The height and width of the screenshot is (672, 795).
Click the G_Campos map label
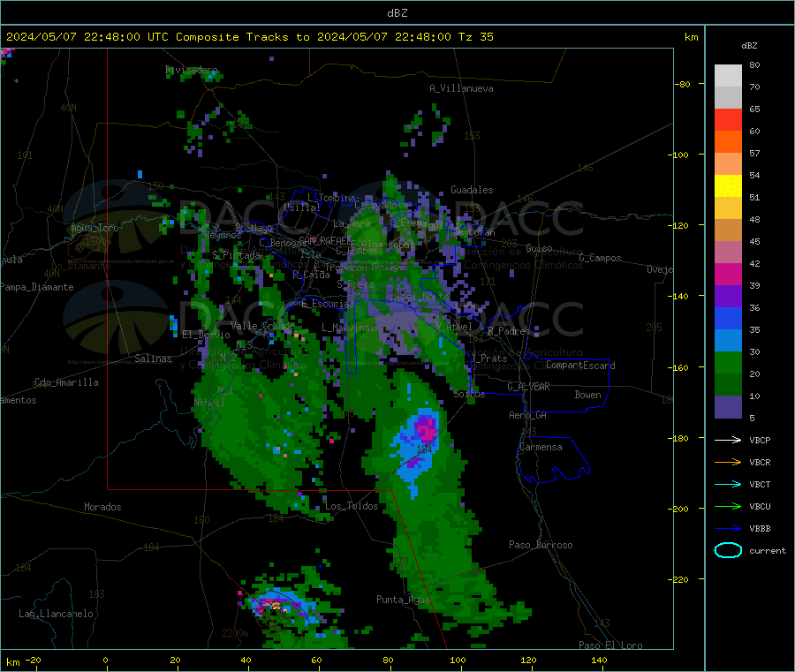(x=600, y=258)
